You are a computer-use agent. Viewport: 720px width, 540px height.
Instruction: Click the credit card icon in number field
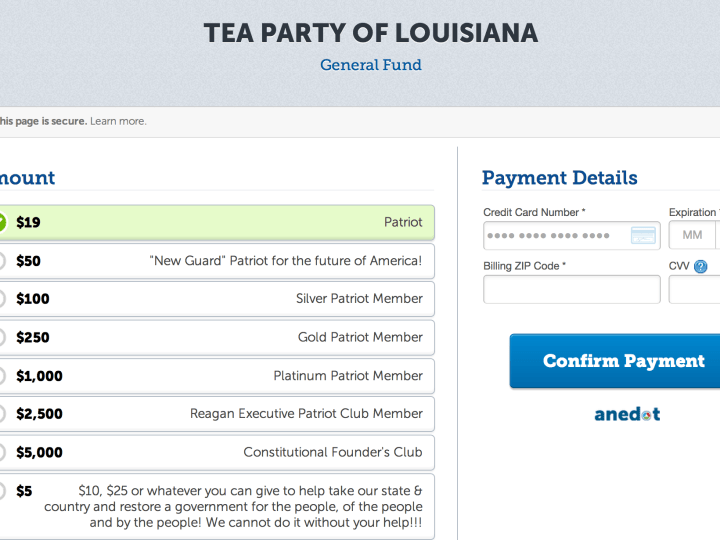click(x=644, y=236)
